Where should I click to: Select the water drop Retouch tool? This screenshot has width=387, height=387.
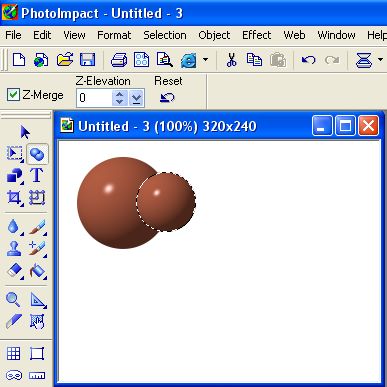pos(14,227)
